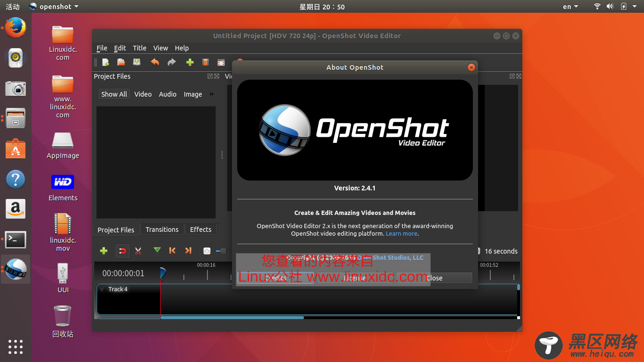
Task: Import files with the green plus toolbar icon
Action: (x=190, y=62)
